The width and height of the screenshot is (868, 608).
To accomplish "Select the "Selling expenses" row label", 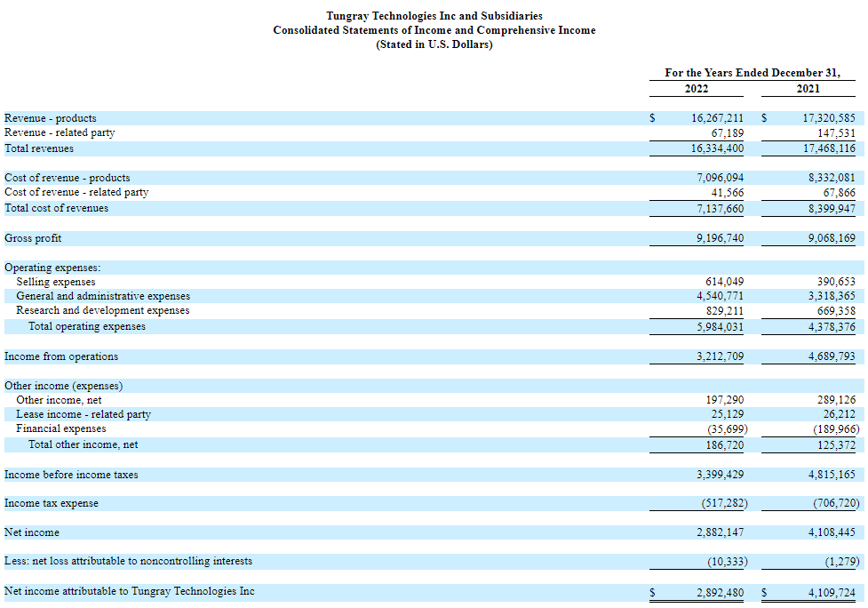I will [56, 282].
